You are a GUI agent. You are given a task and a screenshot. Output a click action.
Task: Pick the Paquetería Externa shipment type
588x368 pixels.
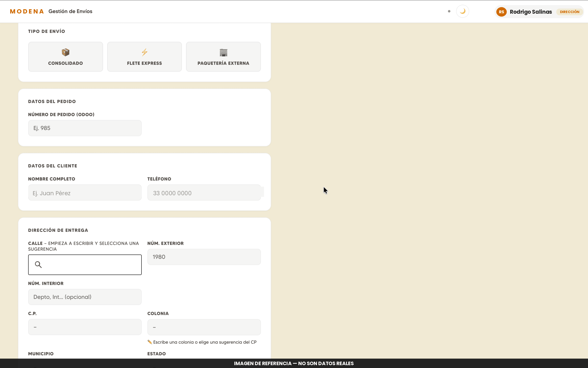tap(223, 57)
